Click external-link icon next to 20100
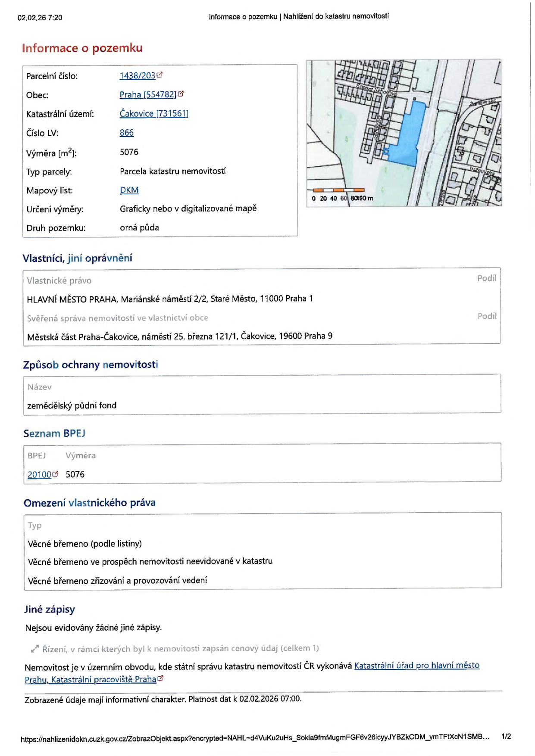The image size is (535, 756). 55,473
